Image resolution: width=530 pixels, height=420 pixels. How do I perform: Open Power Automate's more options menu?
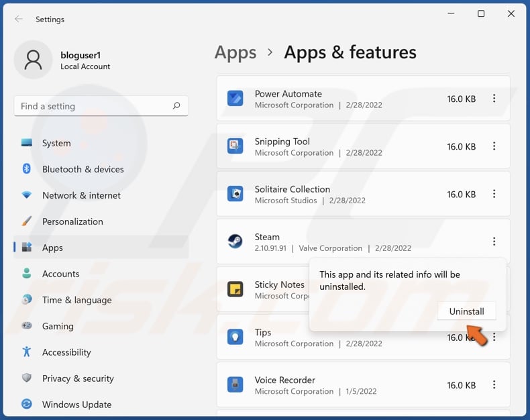coord(494,99)
